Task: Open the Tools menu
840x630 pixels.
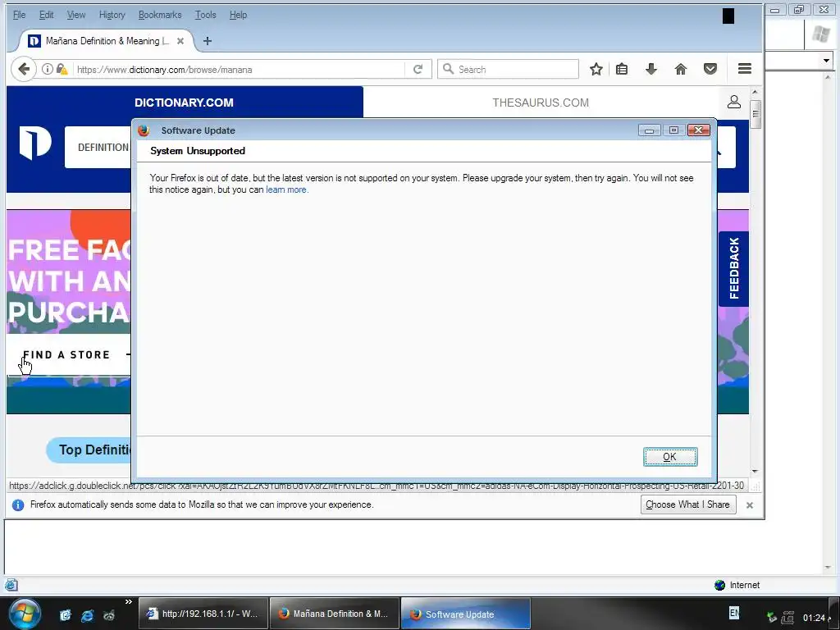Action: (x=205, y=15)
